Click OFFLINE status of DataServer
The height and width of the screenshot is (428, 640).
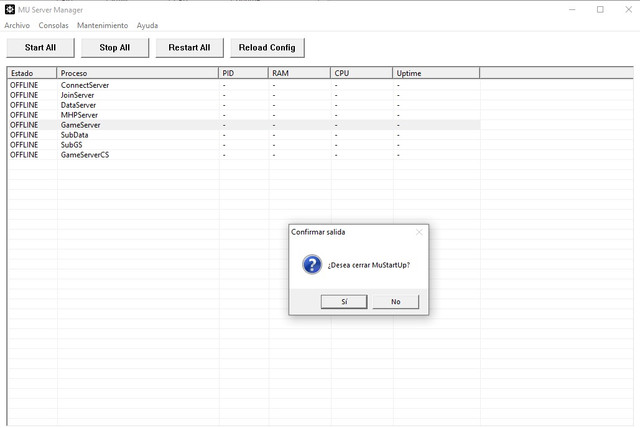(x=24, y=105)
